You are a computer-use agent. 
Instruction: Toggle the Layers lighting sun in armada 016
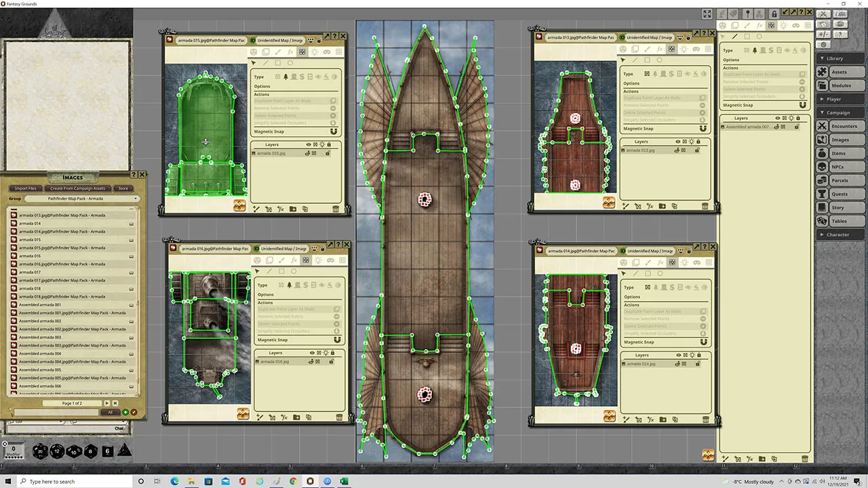click(x=325, y=352)
